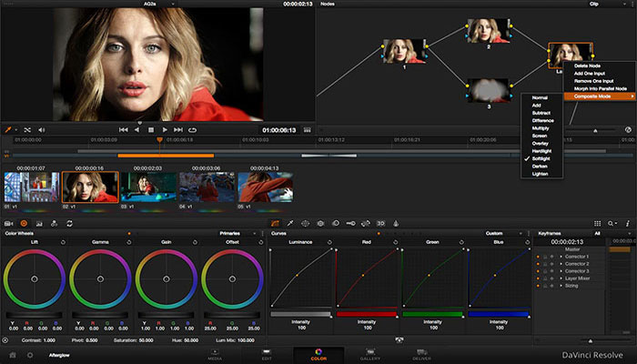The width and height of the screenshot is (637, 364).
Task: Toggle Layer Mixer keyframe enable dot
Action: coord(538,278)
